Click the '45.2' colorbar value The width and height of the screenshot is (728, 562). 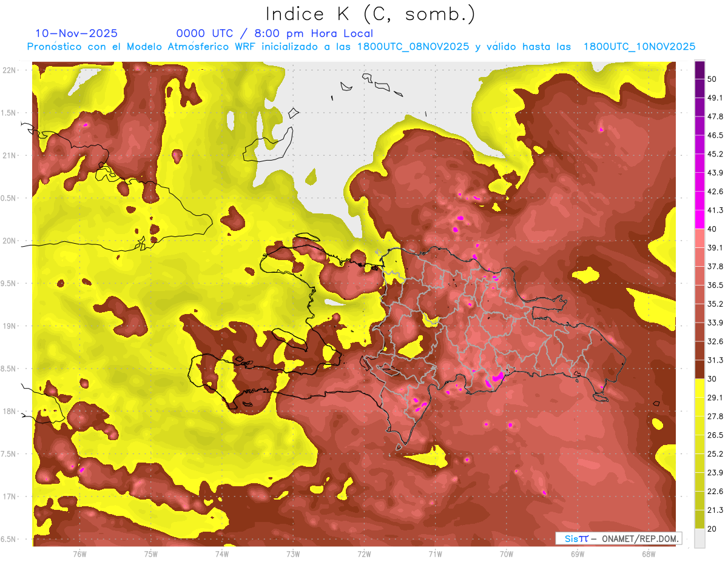click(716, 154)
